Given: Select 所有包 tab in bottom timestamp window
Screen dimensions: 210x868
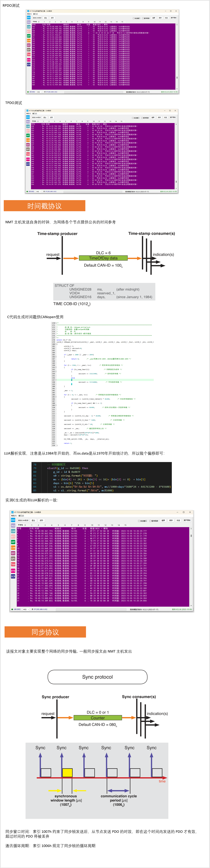Looking at the screenshot, I should [x=20, y=525].
